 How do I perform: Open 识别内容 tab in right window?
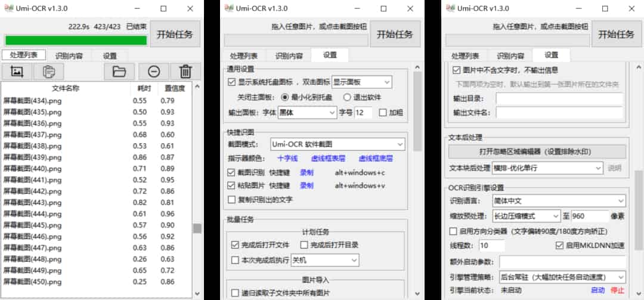point(510,56)
